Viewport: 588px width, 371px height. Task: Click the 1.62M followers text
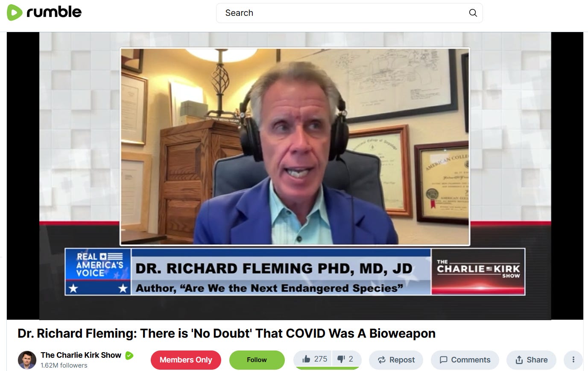[64, 365]
